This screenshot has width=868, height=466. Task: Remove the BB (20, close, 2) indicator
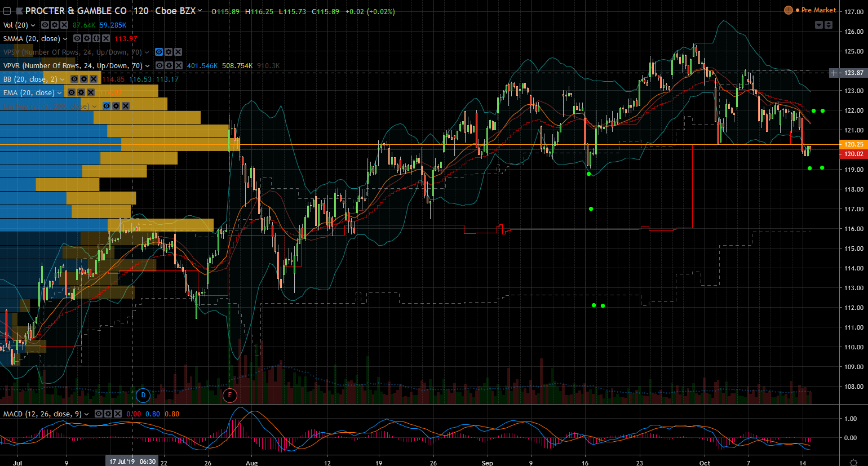94,79
